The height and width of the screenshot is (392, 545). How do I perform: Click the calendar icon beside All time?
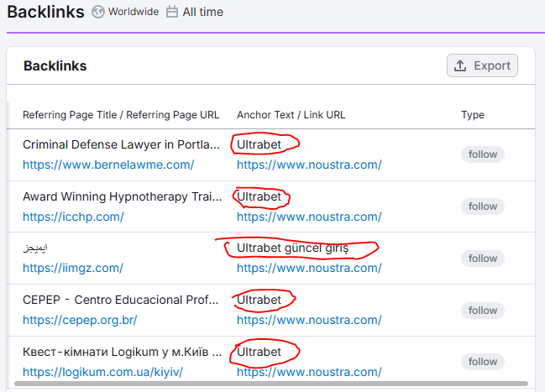coord(171,12)
